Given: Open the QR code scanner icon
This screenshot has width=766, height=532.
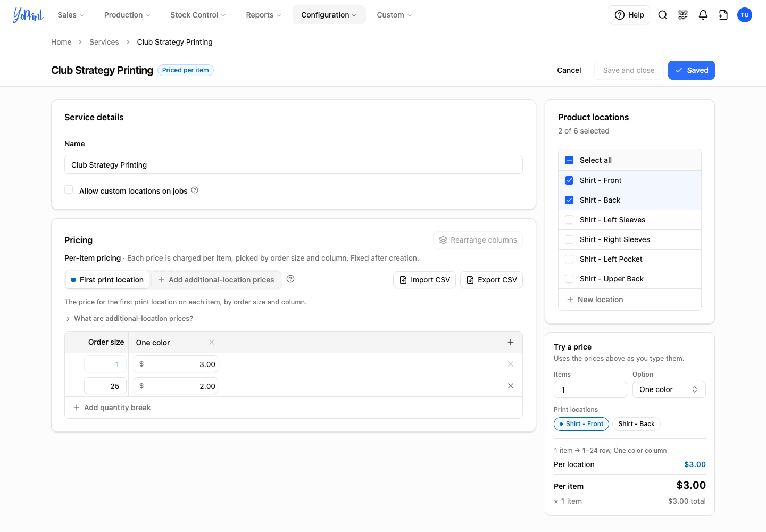Looking at the screenshot, I should (x=683, y=15).
